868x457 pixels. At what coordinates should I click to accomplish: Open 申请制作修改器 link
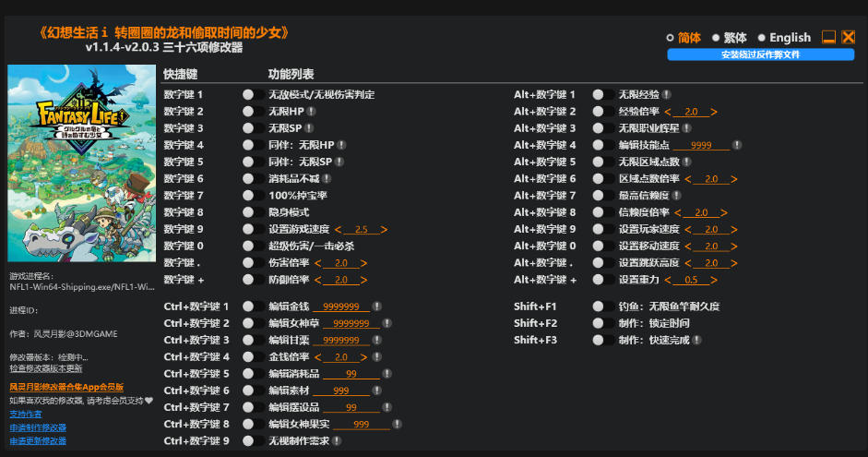tap(38, 427)
